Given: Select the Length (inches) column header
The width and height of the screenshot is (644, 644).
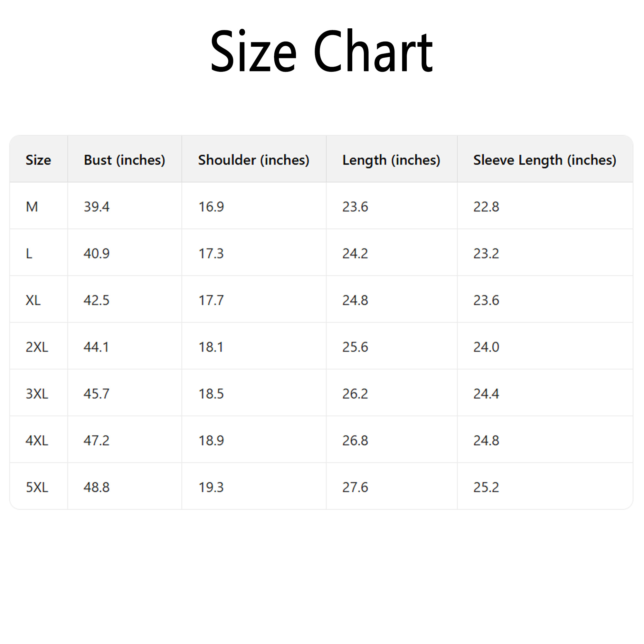Looking at the screenshot, I should [391, 160].
